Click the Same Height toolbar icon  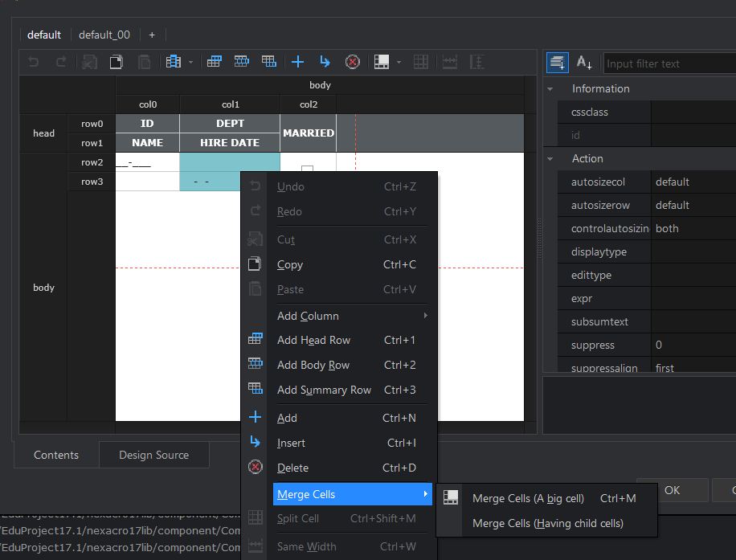(477, 62)
